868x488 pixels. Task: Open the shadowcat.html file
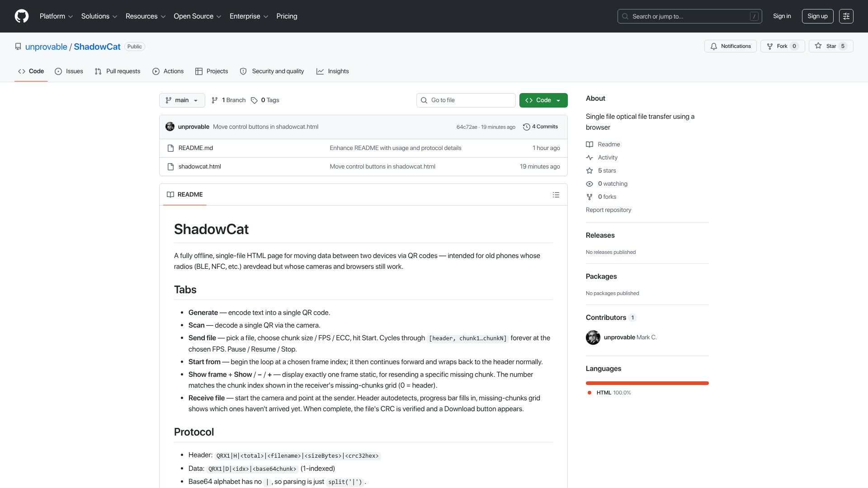tap(200, 167)
